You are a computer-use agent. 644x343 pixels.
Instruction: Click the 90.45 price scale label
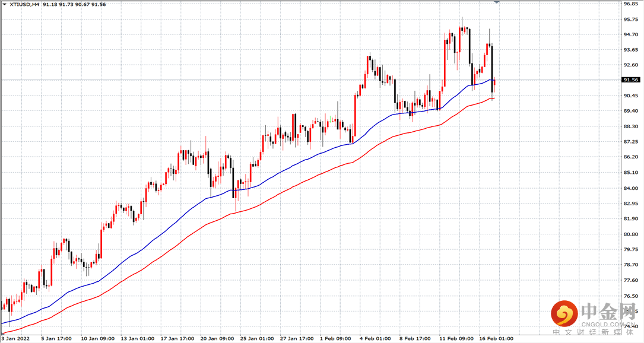click(x=630, y=96)
